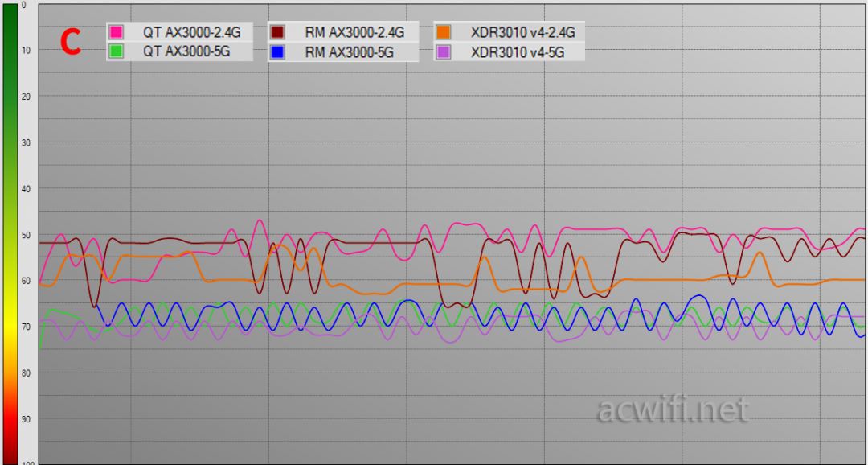Click the '60' value on signal axis

click(x=26, y=281)
